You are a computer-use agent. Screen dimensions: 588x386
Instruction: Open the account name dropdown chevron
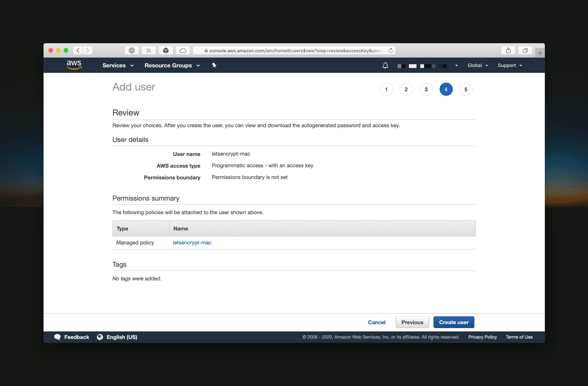click(x=456, y=65)
